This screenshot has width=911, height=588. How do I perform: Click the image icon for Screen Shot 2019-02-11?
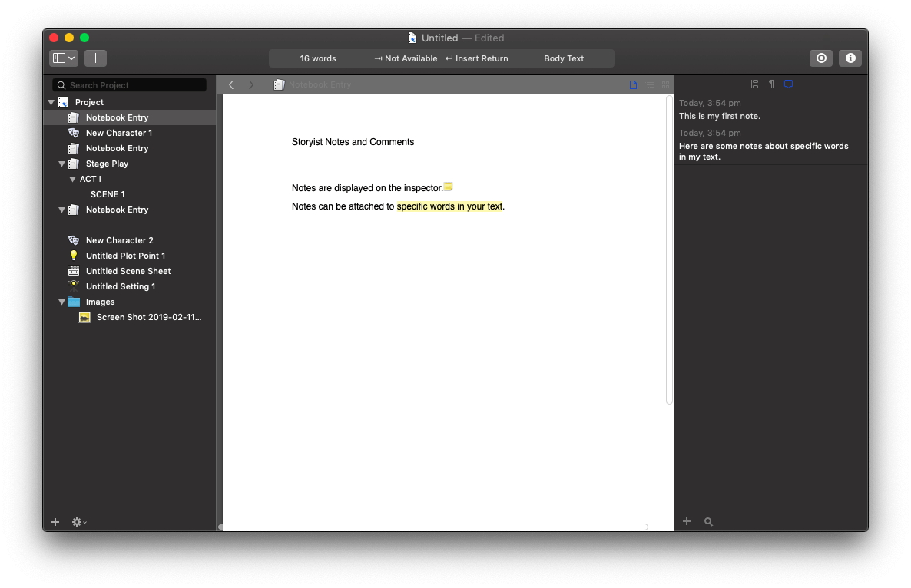(x=84, y=318)
